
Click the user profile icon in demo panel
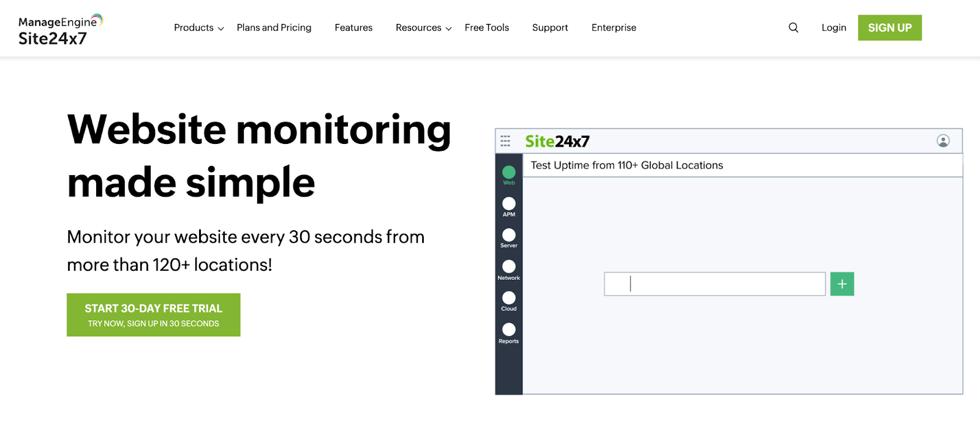tap(943, 141)
